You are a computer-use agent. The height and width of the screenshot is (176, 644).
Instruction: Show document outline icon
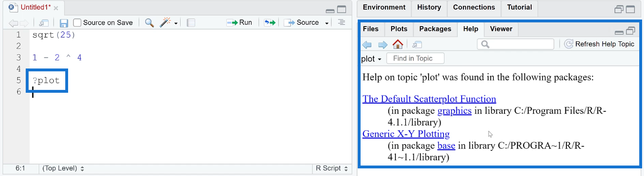(x=341, y=22)
